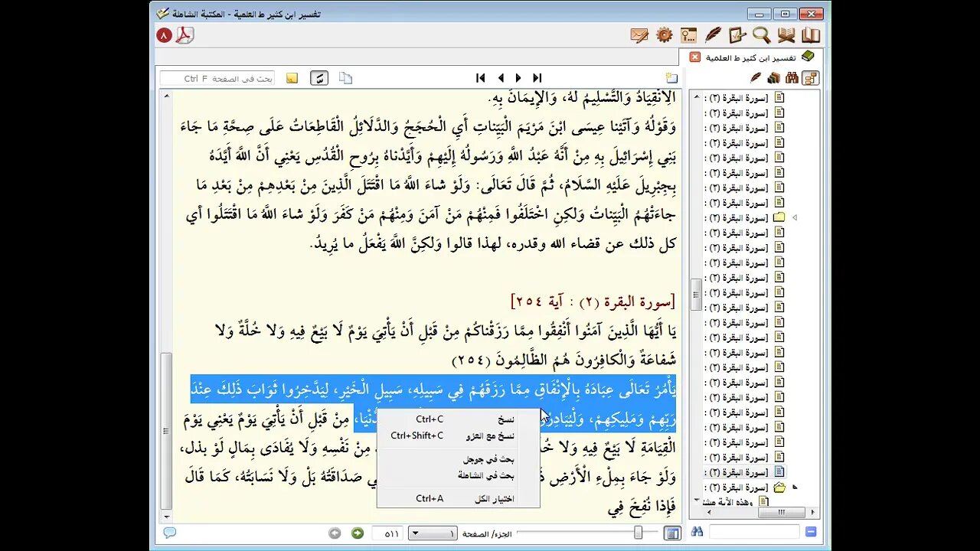Open the magnifier search tool in top toolbar
This screenshot has width=980, height=551.
tap(761, 35)
